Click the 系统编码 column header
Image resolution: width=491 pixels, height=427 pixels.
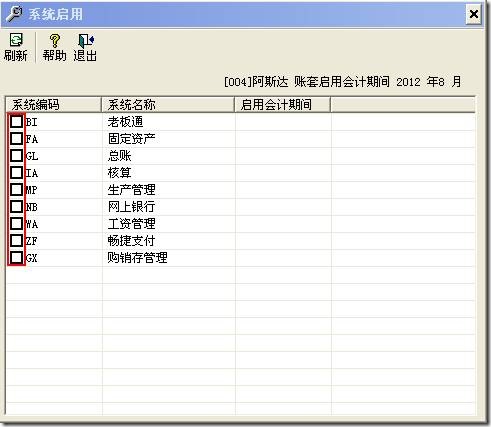(54, 105)
